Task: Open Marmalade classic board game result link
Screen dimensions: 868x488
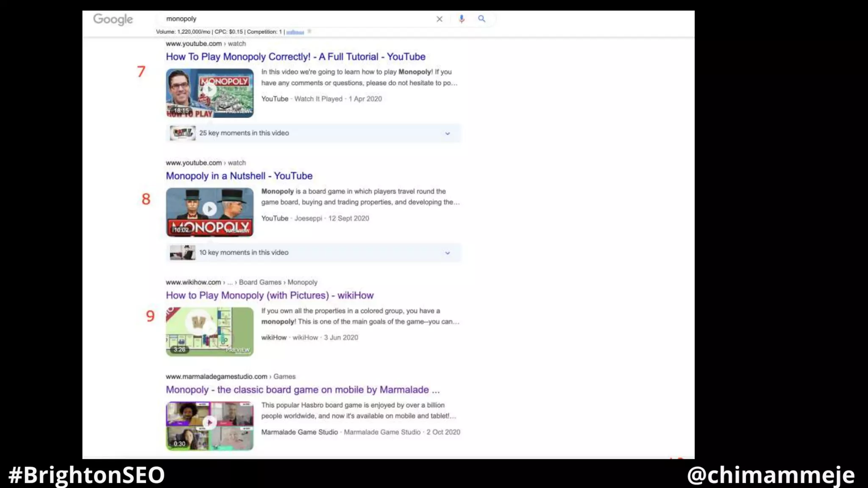Action: 303,390
